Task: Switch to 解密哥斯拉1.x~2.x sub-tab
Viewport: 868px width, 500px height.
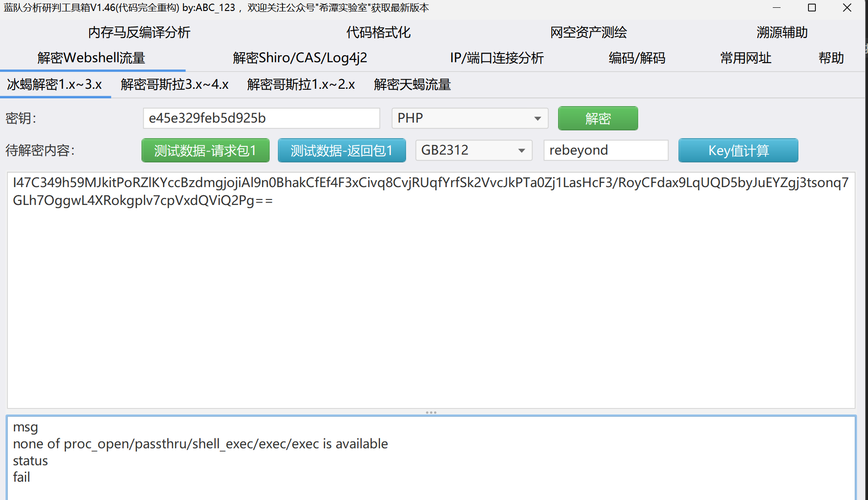Action: [x=301, y=85]
